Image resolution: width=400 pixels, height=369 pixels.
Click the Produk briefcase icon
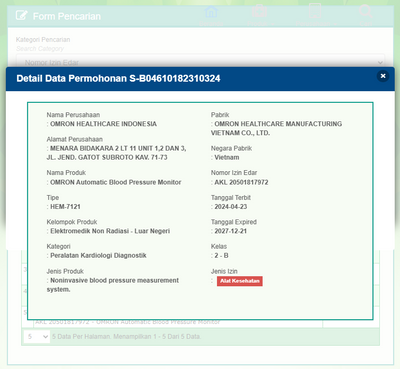[x=259, y=11]
